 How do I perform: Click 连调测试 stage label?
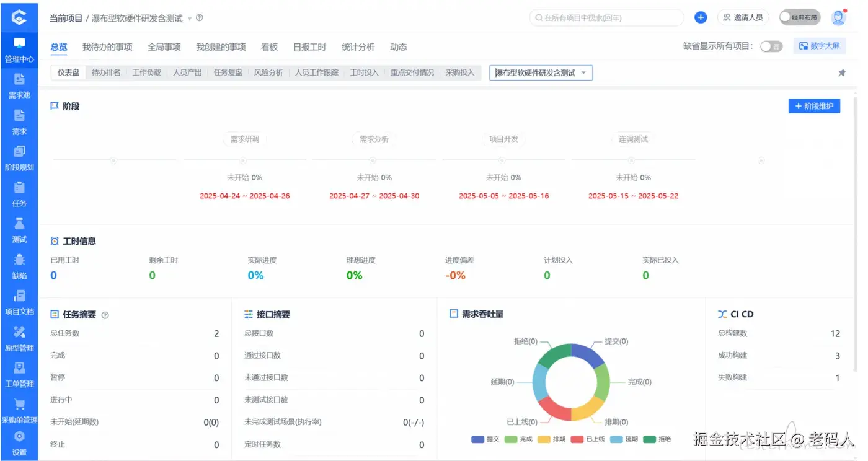(x=633, y=139)
